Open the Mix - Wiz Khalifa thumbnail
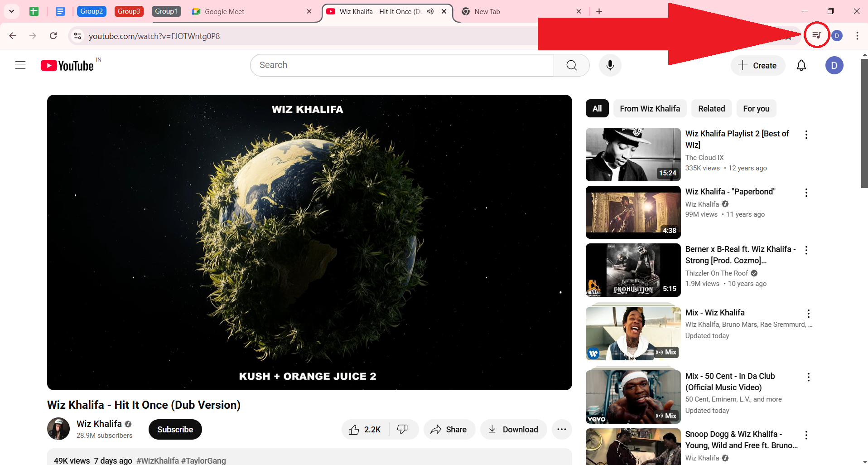 tap(633, 333)
